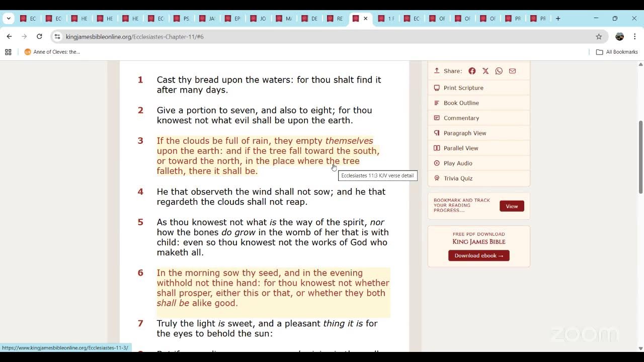Switch to the PS tab
Viewport: 644px width, 362px height.
tap(182, 19)
